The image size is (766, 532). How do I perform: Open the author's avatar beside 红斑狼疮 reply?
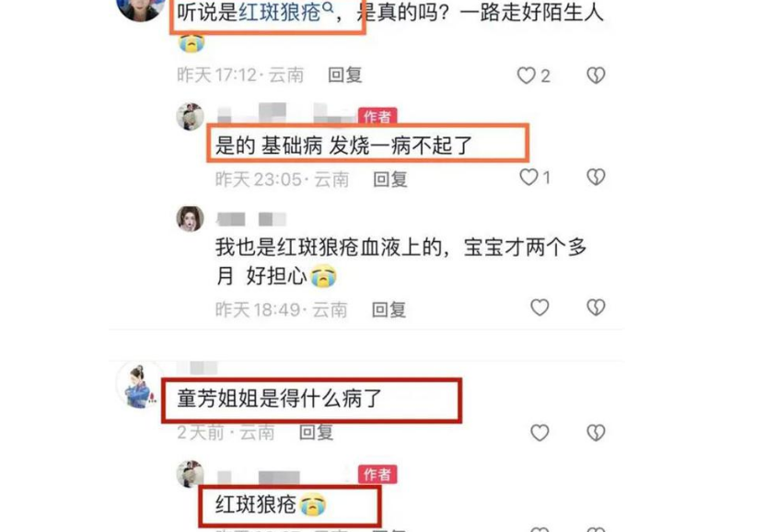coord(190,474)
